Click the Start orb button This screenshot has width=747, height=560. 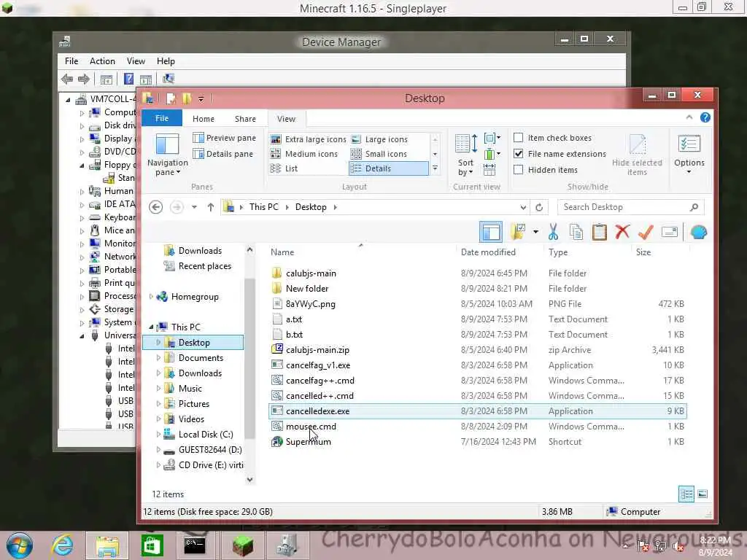[20, 545]
